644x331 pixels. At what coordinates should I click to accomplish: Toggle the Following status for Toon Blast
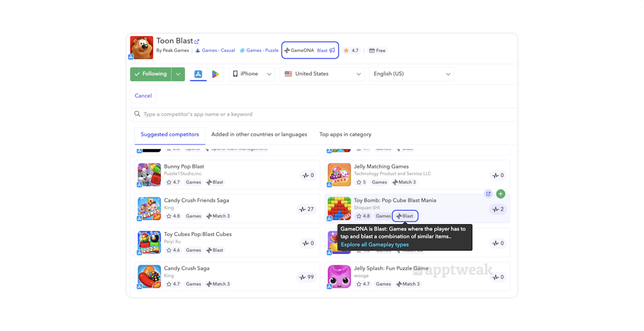tap(151, 73)
